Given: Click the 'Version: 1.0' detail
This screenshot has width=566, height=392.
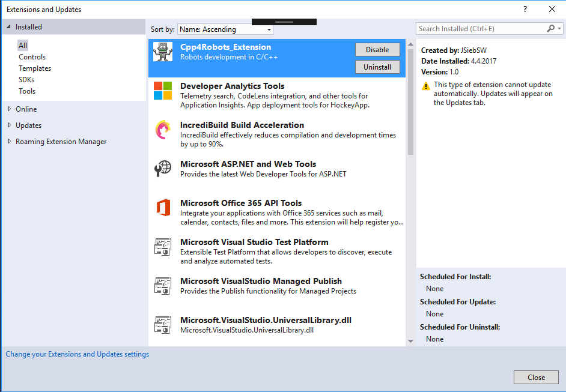Looking at the screenshot, I should coord(440,72).
